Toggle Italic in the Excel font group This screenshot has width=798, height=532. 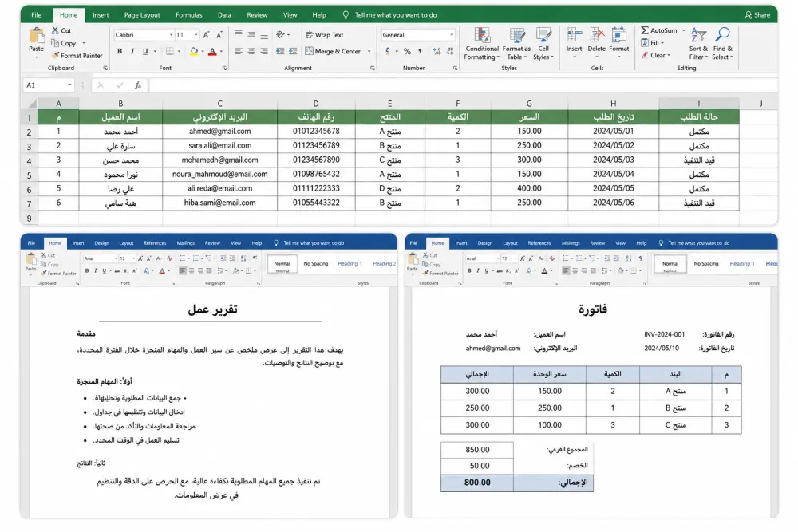[x=132, y=51]
